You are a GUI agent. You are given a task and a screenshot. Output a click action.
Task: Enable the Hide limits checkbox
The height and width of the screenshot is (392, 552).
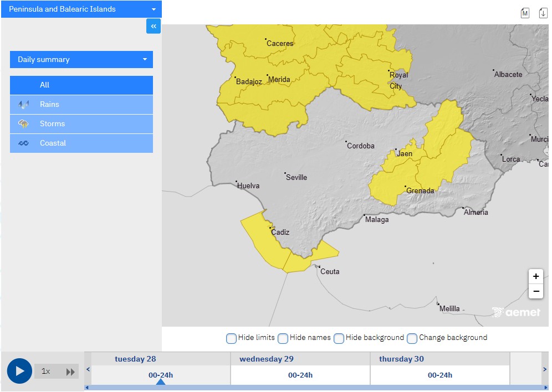[232, 338]
